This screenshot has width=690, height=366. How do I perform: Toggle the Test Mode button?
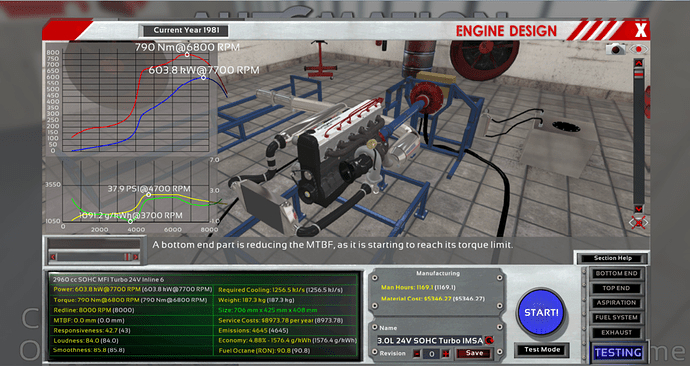point(542,350)
